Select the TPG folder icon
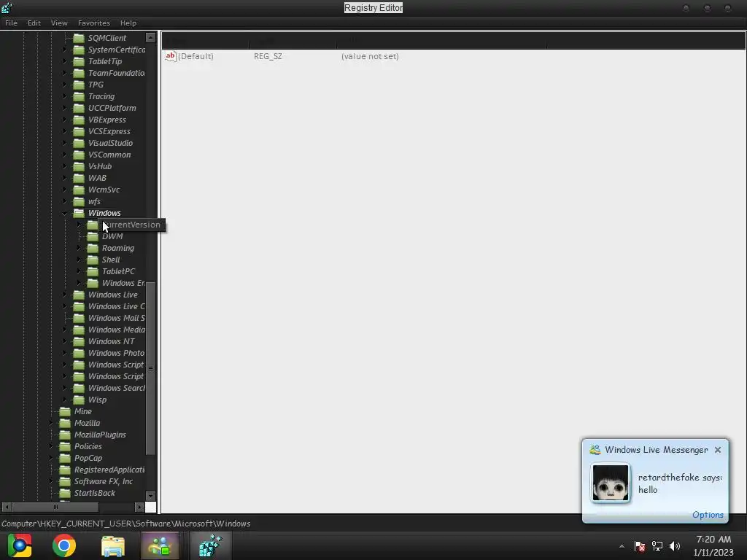The height and width of the screenshot is (560, 747). [79, 85]
